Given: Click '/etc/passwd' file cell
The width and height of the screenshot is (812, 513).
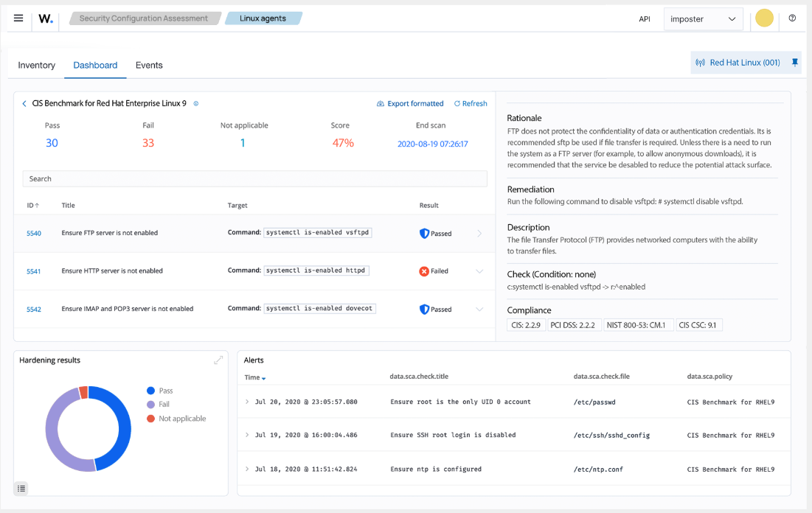Looking at the screenshot, I should 594,402.
